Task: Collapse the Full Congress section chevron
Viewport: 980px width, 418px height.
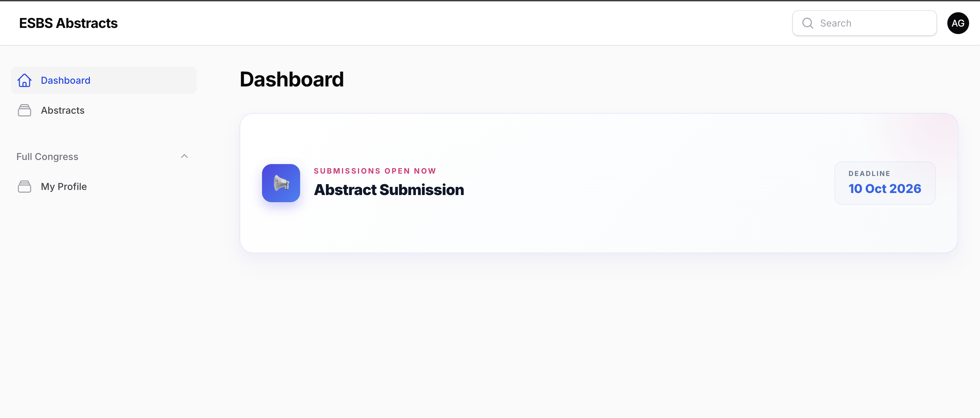Action: point(184,157)
